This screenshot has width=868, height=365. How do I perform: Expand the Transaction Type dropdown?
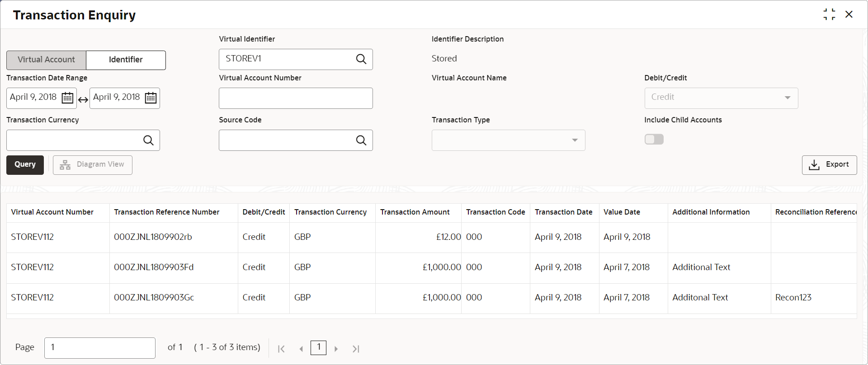[x=508, y=140]
